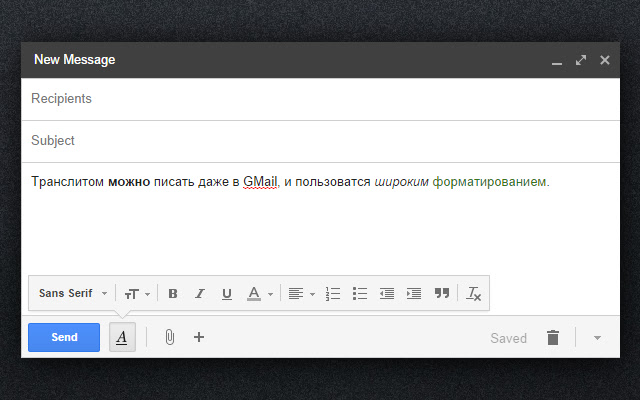Discard the draft with the trash icon
The width and height of the screenshot is (640, 400).
553,338
